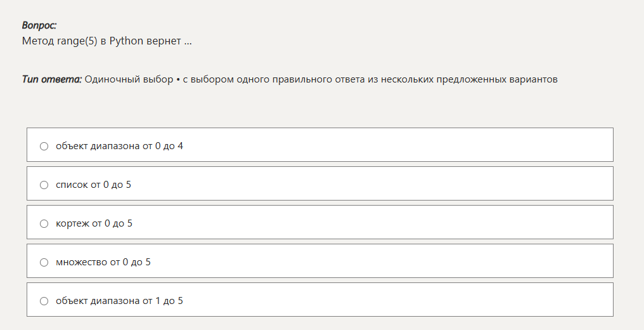This screenshot has height=330, width=644.
Task: Click the question text about range(5)
Action: coord(106,41)
